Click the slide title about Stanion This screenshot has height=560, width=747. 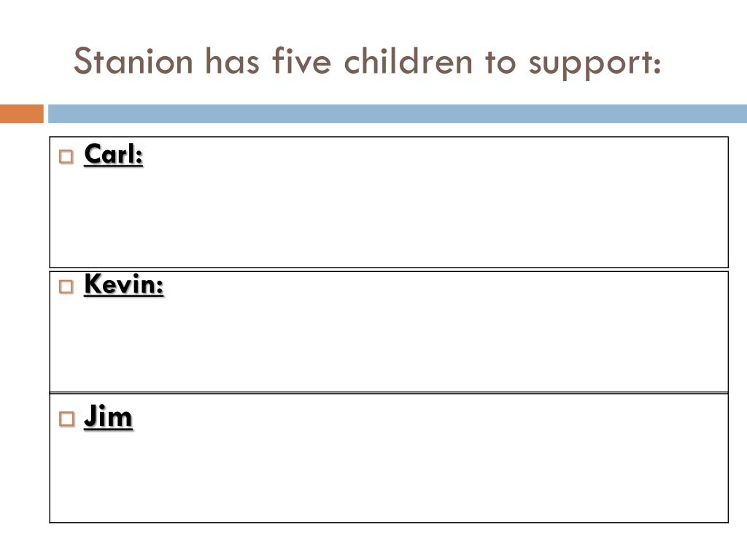click(x=368, y=63)
